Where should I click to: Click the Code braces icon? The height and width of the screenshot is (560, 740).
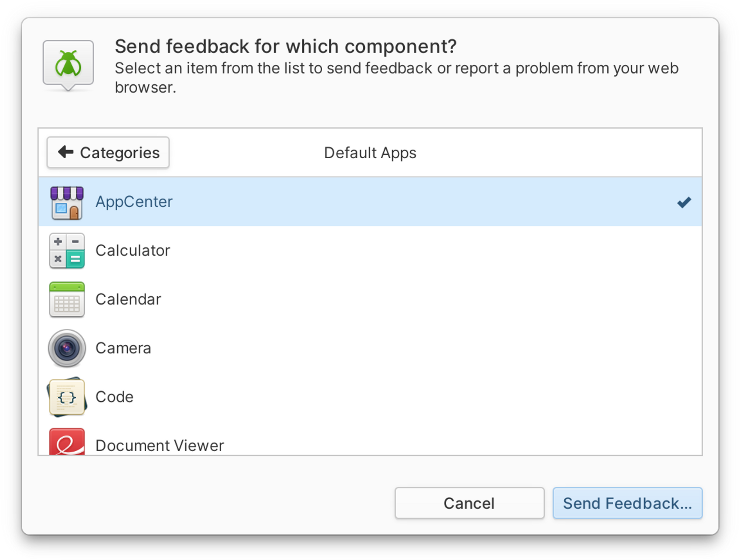point(67,397)
